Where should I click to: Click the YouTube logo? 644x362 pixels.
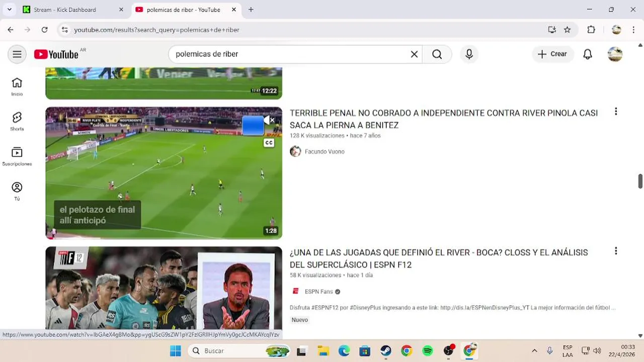click(x=56, y=54)
